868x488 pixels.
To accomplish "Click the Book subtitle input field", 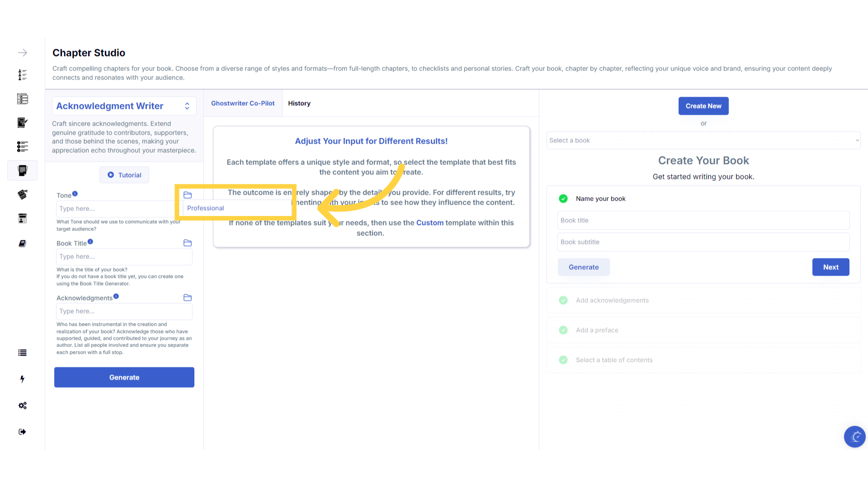I will [703, 242].
